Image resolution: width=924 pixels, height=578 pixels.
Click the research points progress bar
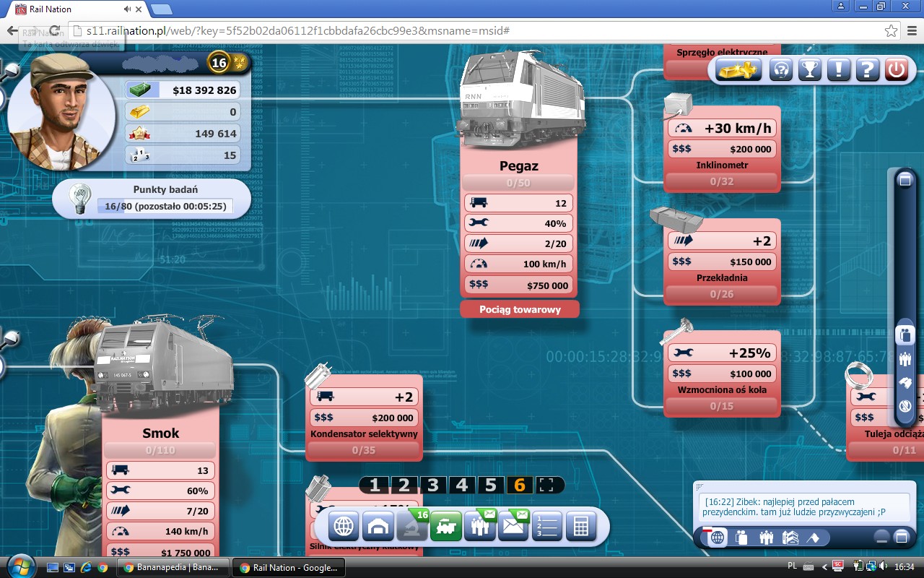[x=165, y=207]
